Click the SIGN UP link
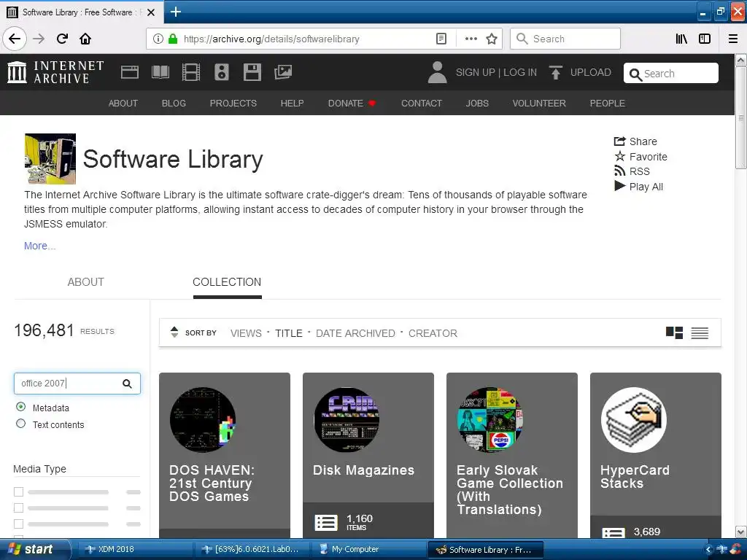The width and height of the screenshot is (747, 560). (x=475, y=72)
